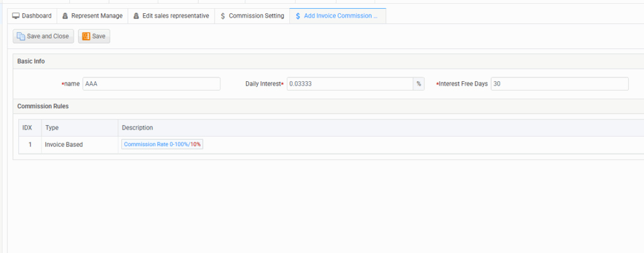Click into the Daily Interest input field
This screenshot has width=644, height=253.
350,84
